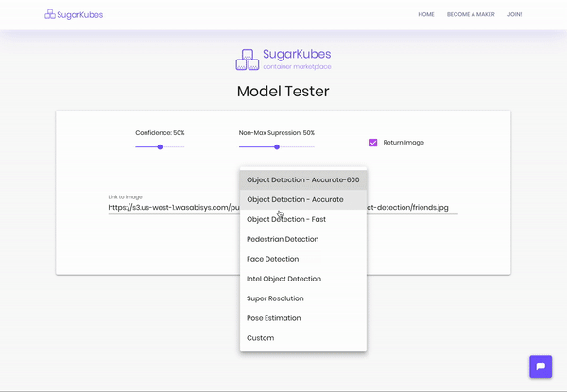Pick Super Resolution from dropdown
The image size is (567, 392).
pyautogui.click(x=303, y=298)
